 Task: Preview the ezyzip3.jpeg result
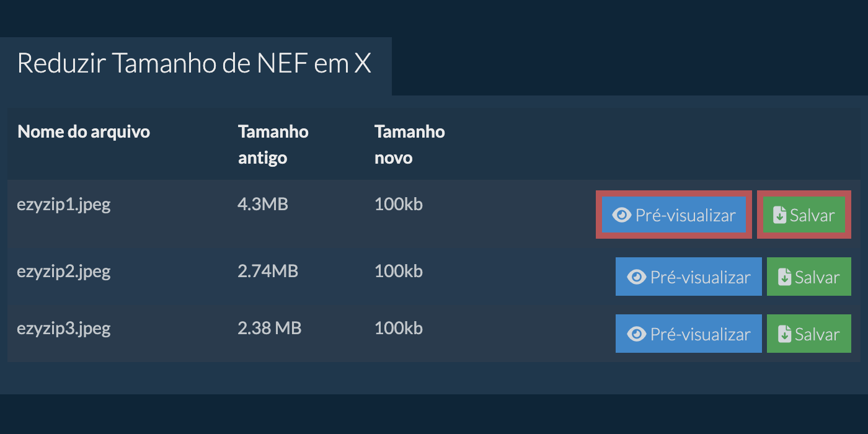688,334
